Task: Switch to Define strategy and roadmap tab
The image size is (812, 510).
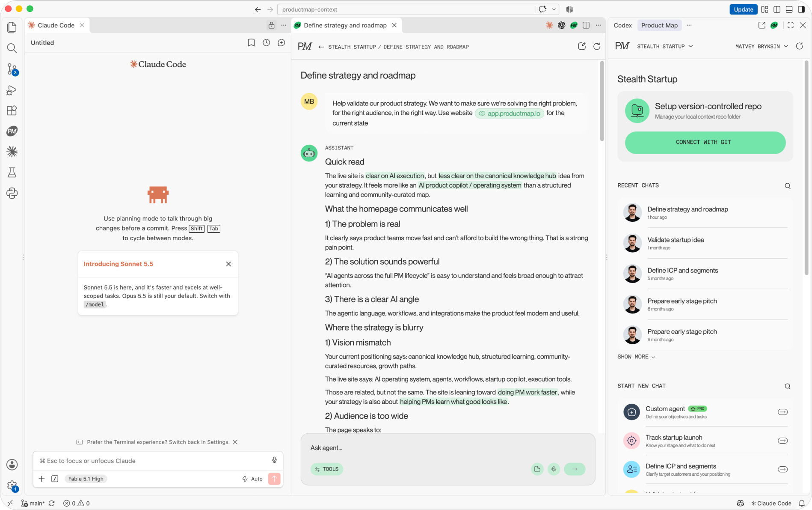Action: point(345,25)
